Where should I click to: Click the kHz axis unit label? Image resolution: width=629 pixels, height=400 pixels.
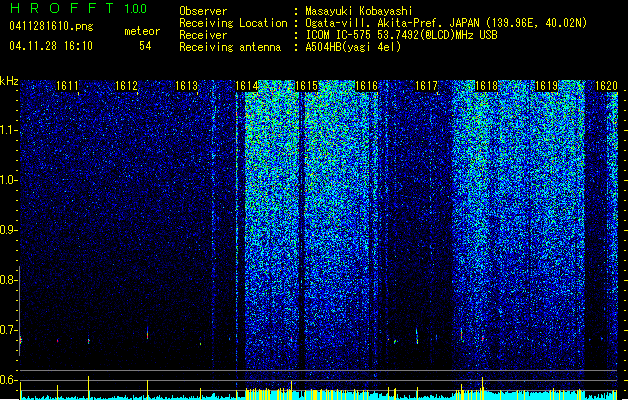tap(9, 81)
